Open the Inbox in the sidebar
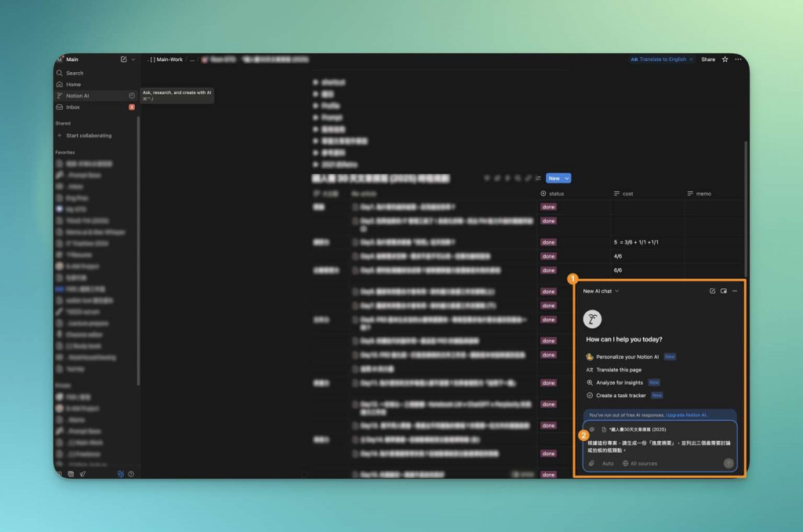803x532 pixels. (x=95, y=107)
